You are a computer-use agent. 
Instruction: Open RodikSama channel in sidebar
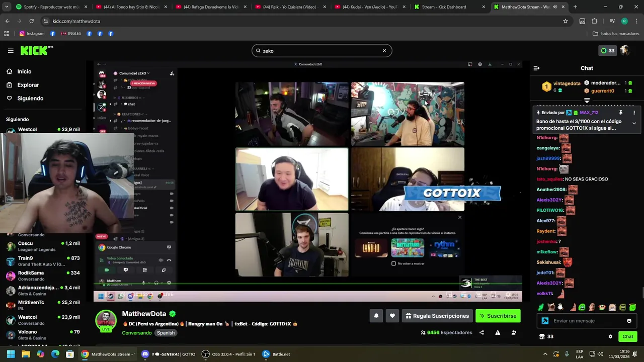coord(43,276)
